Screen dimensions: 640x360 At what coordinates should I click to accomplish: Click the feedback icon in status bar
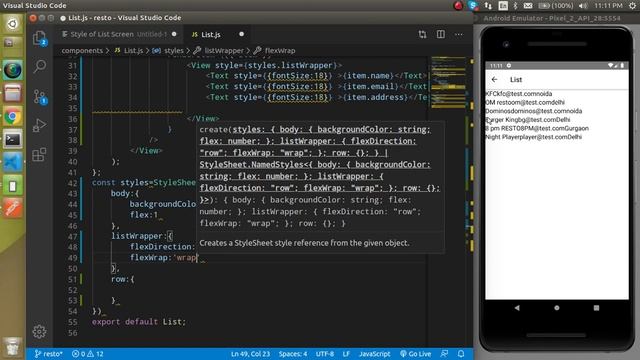444,354
